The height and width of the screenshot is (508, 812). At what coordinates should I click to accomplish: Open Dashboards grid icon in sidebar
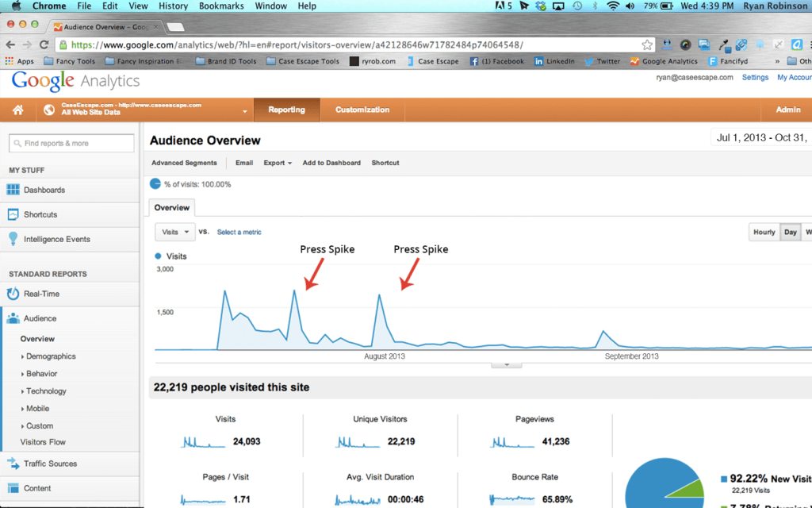pyautogui.click(x=13, y=190)
